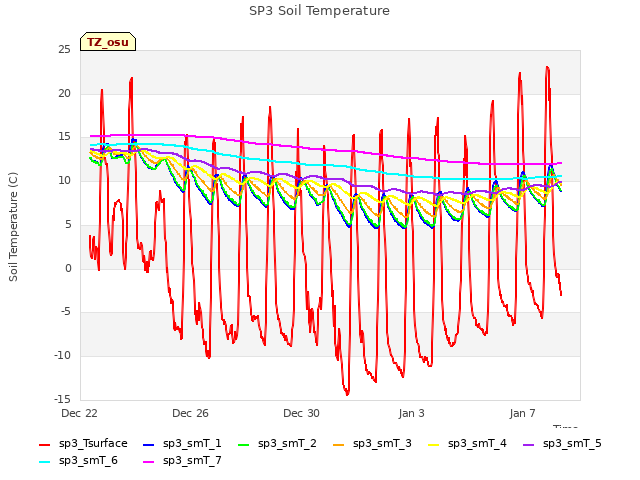Click the Dec 22 x-axis tick label
Viewport: 640px width, 480px height.
(79, 413)
